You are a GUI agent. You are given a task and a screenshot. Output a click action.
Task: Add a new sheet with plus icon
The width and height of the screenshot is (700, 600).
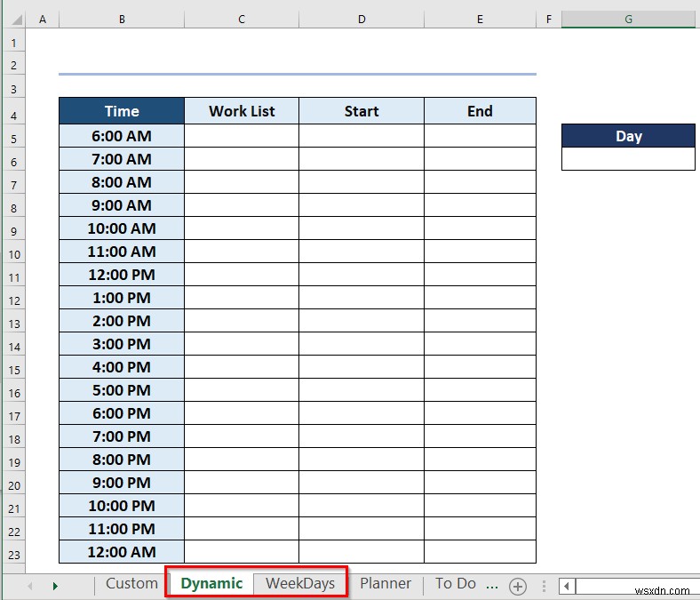(517, 586)
